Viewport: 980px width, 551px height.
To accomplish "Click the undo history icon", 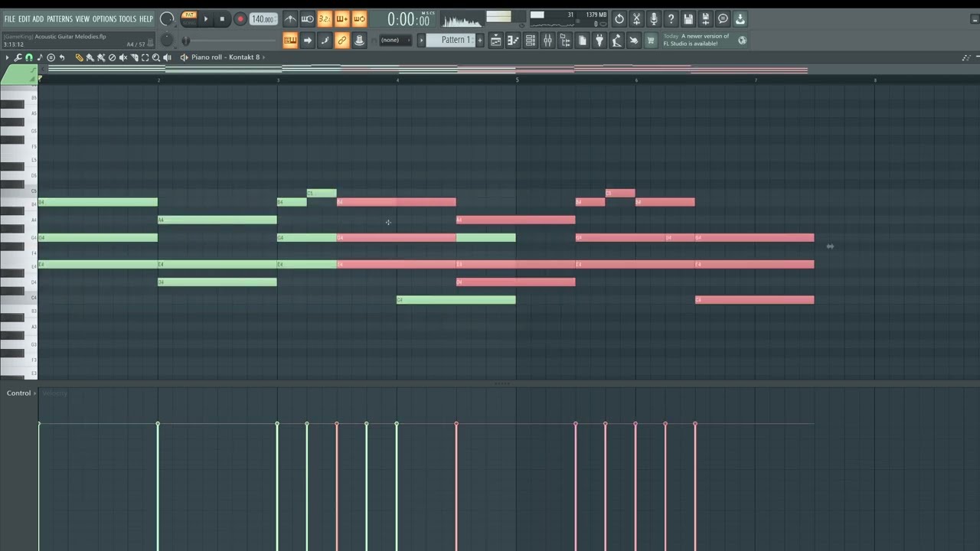I will tap(619, 19).
